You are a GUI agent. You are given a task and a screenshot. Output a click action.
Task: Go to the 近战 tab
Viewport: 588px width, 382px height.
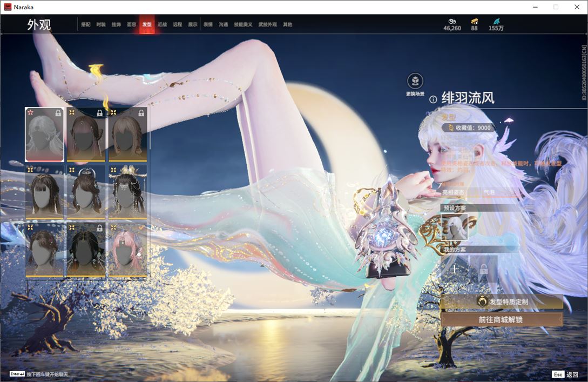[163, 24]
